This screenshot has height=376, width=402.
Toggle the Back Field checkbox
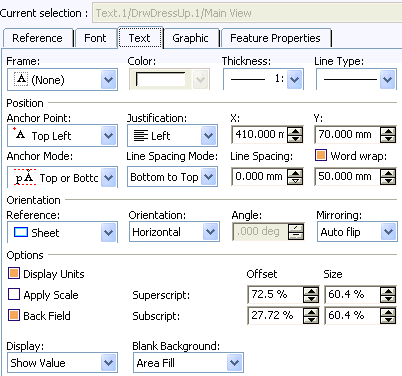tap(14, 315)
